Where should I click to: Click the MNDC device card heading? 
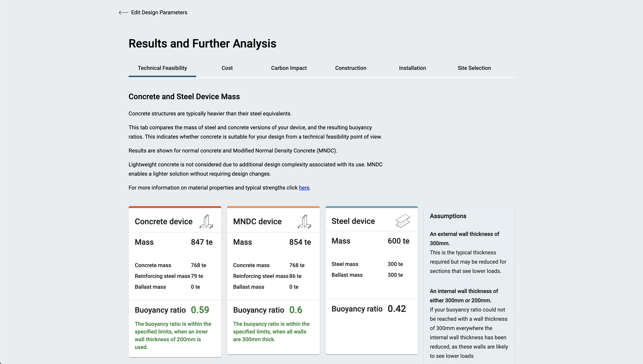[x=257, y=222]
